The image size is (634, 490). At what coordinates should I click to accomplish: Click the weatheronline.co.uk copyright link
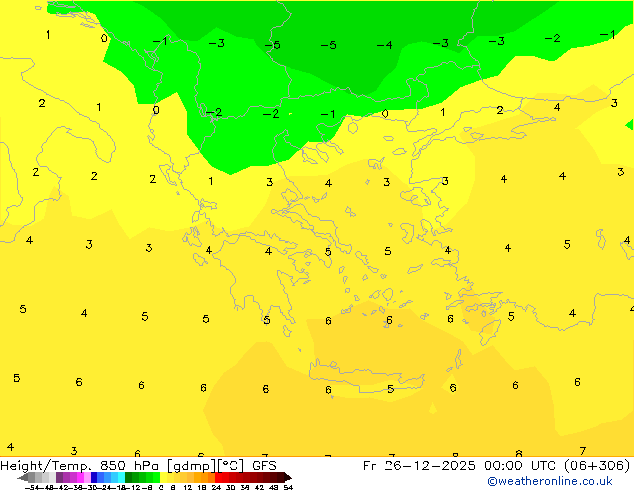[550, 481]
